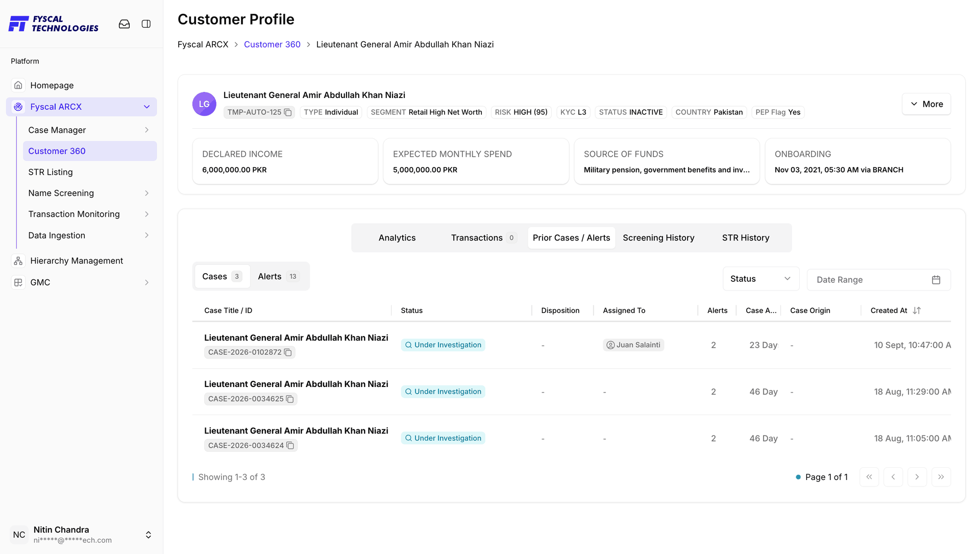The width and height of the screenshot is (980, 554).
Task: Click the LG customer avatar
Action: [x=204, y=104]
